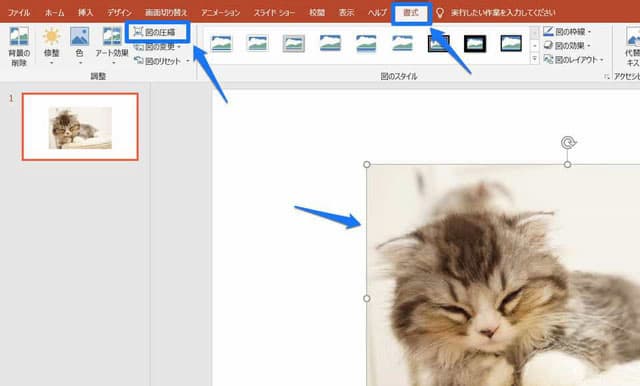640x386 pixels.
Task: Click 背景の削除 icon
Action: (x=19, y=46)
